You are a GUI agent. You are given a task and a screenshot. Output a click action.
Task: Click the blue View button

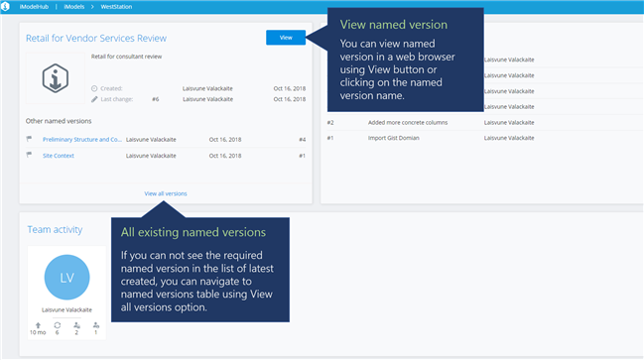286,38
